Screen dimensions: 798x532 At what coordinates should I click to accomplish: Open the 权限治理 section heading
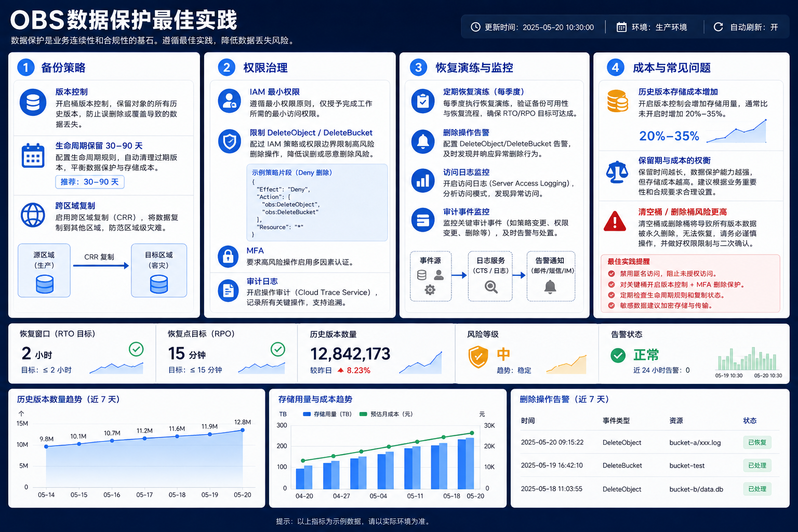click(265, 68)
